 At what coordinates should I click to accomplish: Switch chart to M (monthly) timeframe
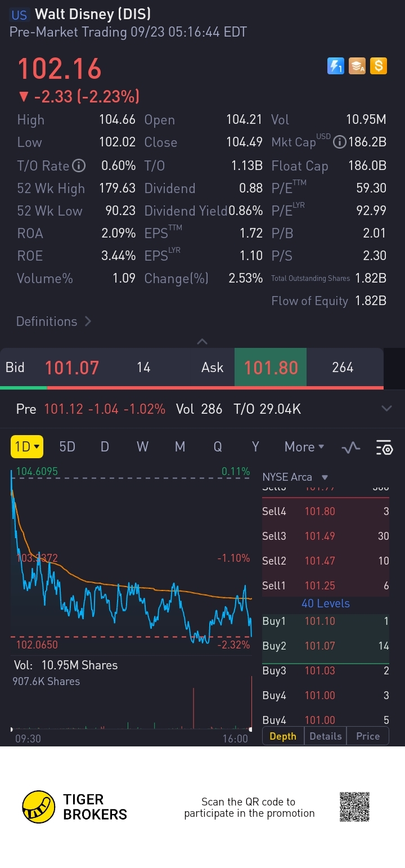tap(180, 447)
